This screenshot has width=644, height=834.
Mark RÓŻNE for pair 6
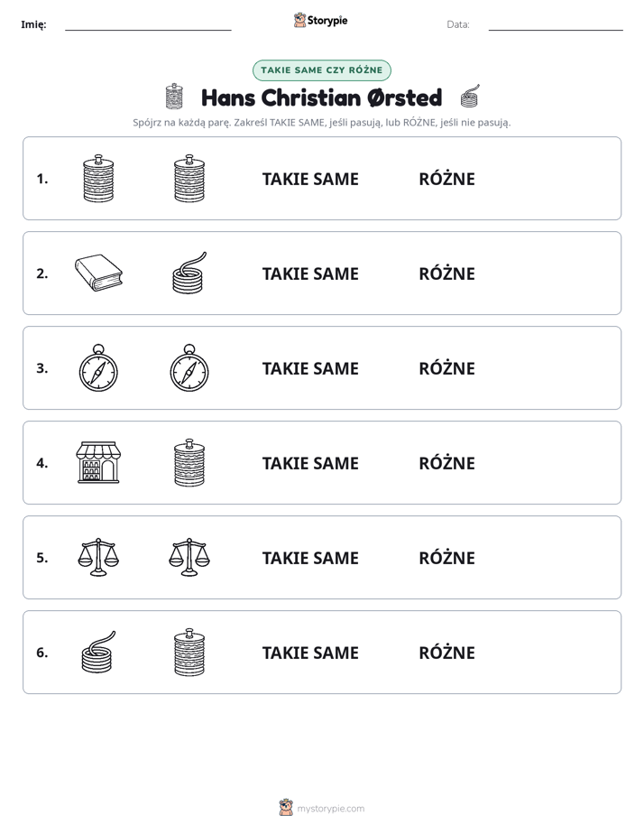[446, 652]
